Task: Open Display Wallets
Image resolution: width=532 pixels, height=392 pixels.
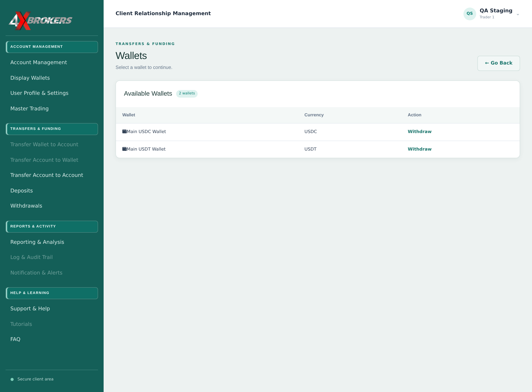Action: tap(30, 78)
